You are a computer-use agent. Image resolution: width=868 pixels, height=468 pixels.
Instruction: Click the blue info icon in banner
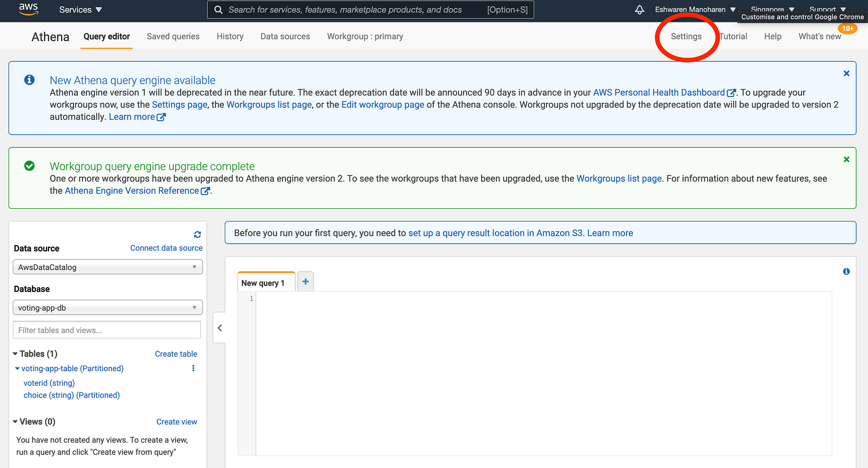[29, 80]
